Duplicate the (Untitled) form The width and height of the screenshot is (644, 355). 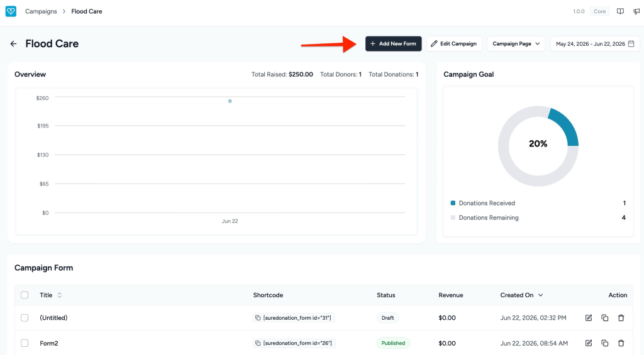[x=604, y=318]
